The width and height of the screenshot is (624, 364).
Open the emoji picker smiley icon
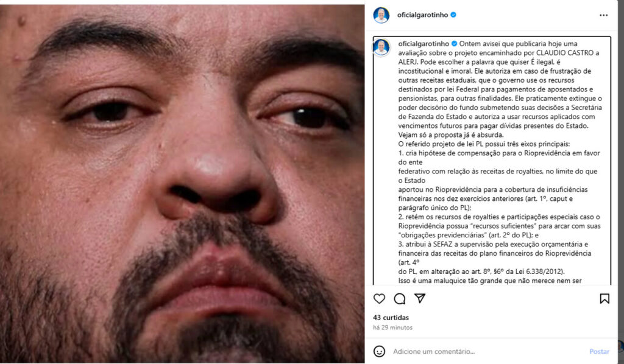coord(379,351)
